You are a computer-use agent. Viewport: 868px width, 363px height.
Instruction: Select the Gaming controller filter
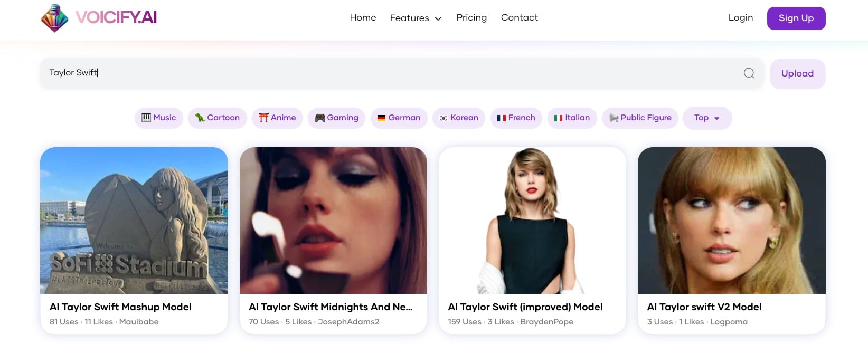(336, 118)
